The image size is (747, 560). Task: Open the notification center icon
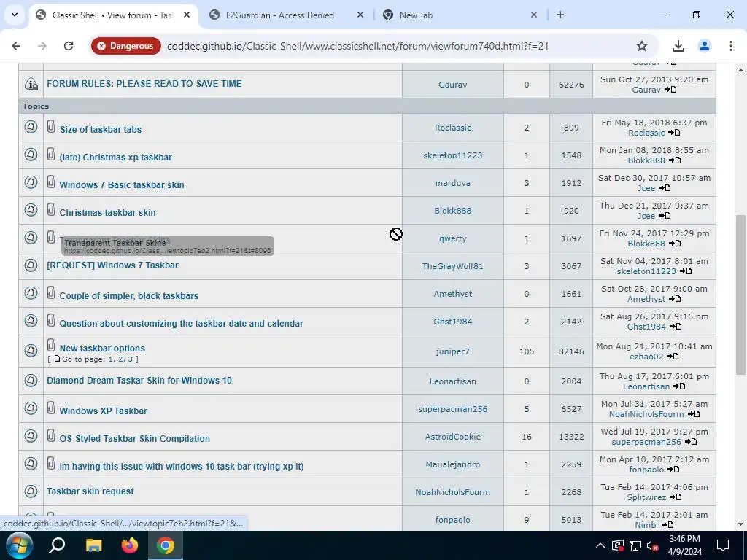point(723,545)
